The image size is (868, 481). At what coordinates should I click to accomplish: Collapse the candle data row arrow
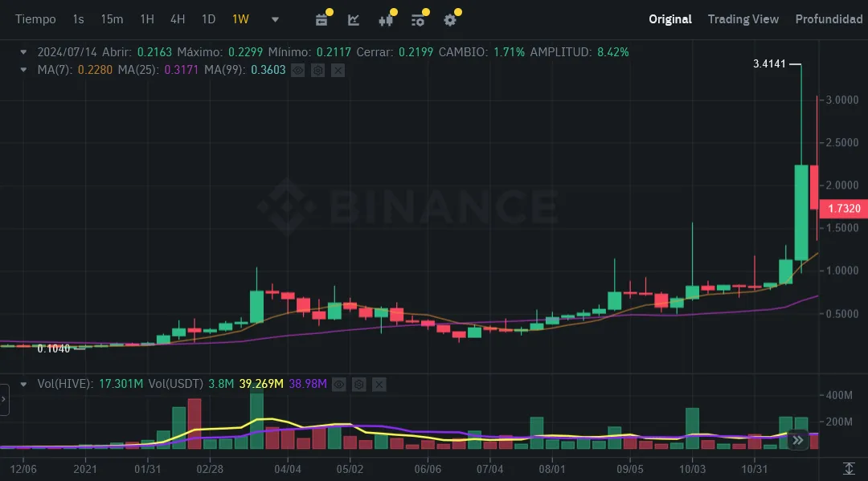pyautogui.click(x=23, y=52)
